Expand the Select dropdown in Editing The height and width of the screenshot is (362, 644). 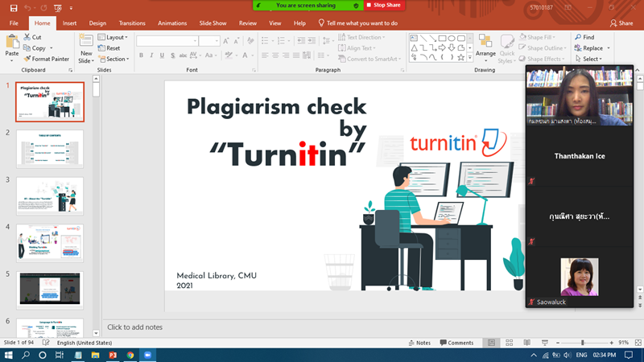point(592,59)
